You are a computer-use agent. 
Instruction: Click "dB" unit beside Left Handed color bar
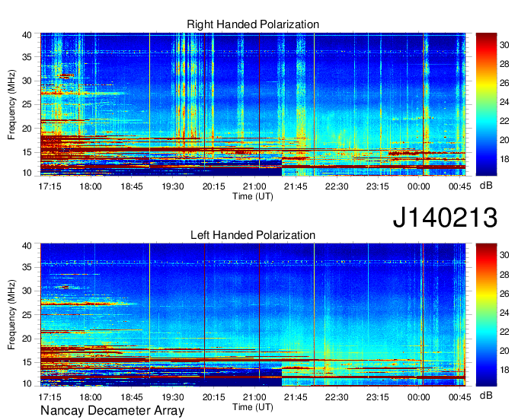(x=486, y=396)
